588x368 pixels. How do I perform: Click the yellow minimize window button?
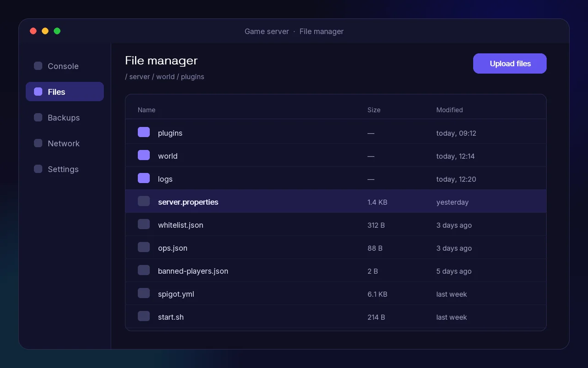click(x=45, y=31)
